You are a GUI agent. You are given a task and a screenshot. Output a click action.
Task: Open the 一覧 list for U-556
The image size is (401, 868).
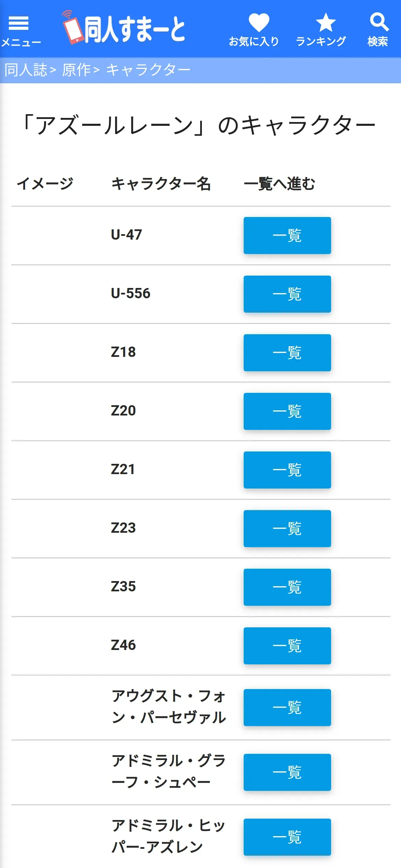[x=287, y=294]
